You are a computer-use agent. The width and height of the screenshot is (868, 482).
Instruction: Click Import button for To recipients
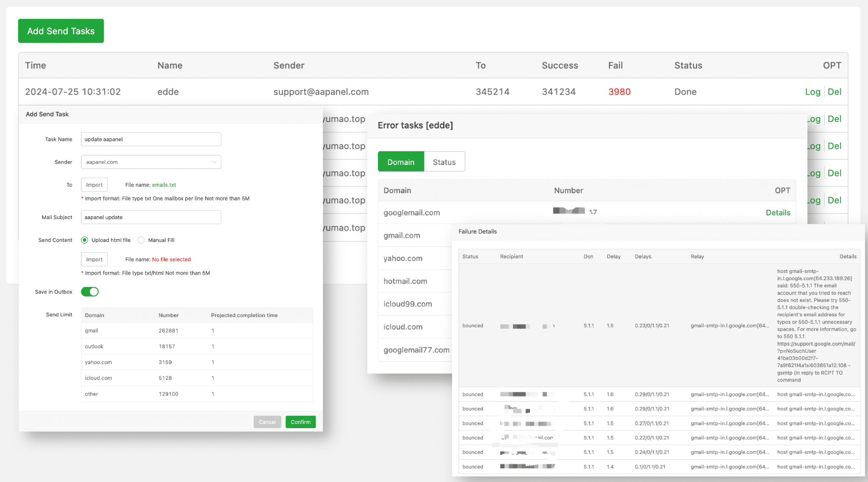click(94, 185)
